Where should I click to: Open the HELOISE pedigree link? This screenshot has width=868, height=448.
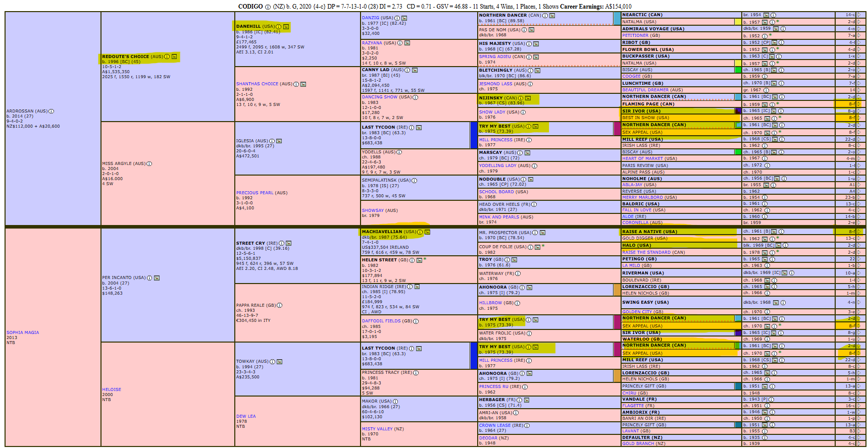(112, 389)
